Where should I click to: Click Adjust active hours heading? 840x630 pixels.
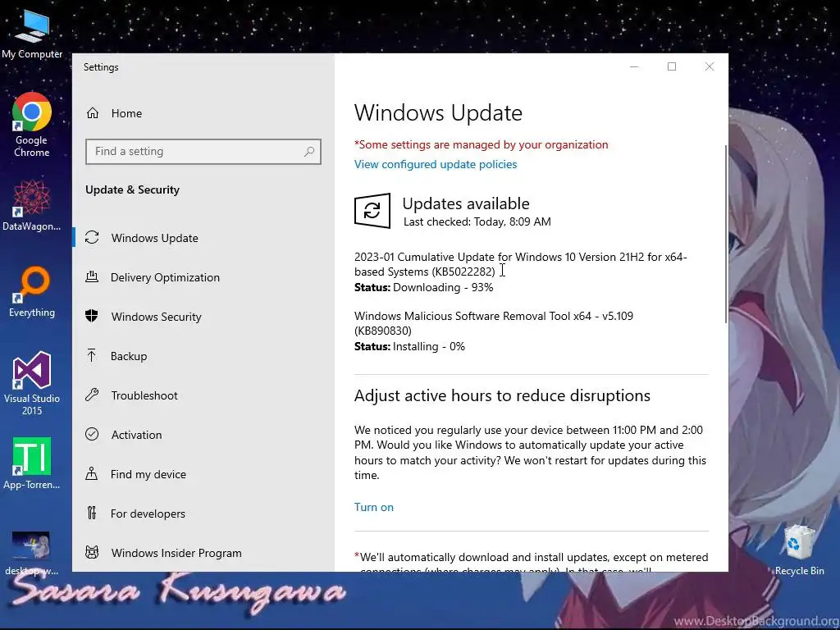(503, 396)
